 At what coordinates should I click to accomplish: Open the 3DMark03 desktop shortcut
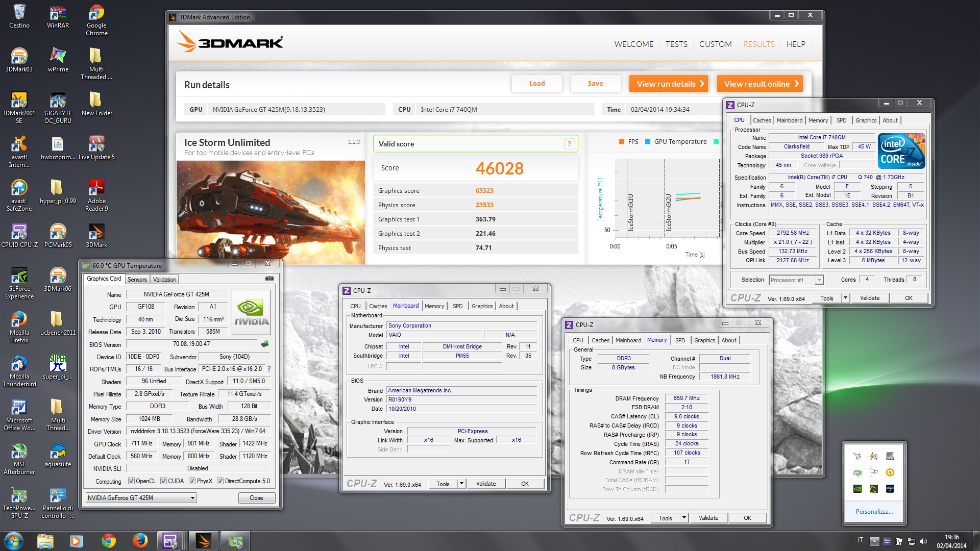pos(19,60)
